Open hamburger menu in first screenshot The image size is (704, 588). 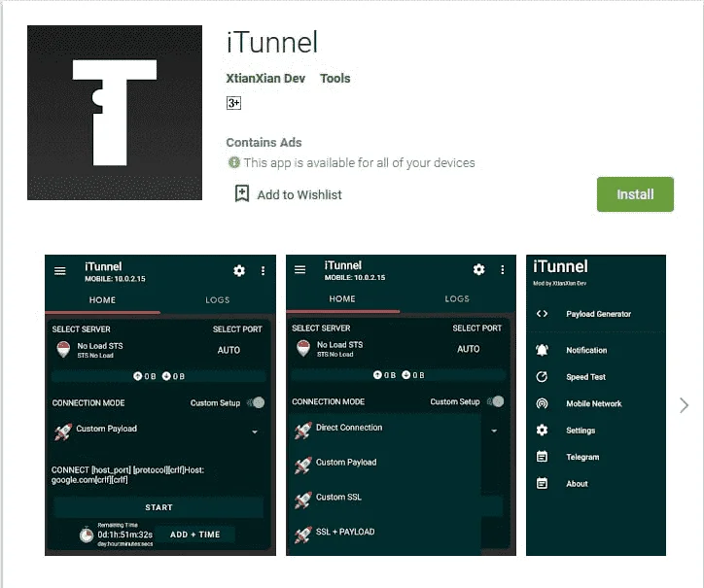(x=60, y=270)
